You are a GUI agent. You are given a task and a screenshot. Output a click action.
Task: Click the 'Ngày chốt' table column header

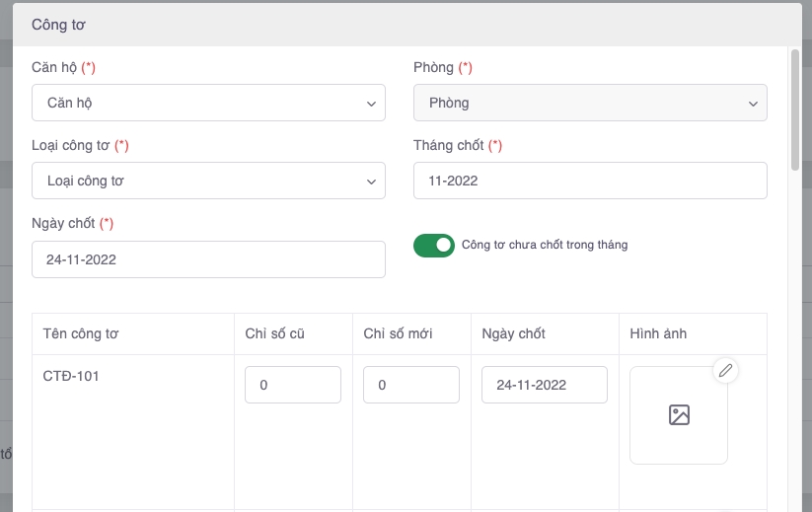[x=514, y=333]
